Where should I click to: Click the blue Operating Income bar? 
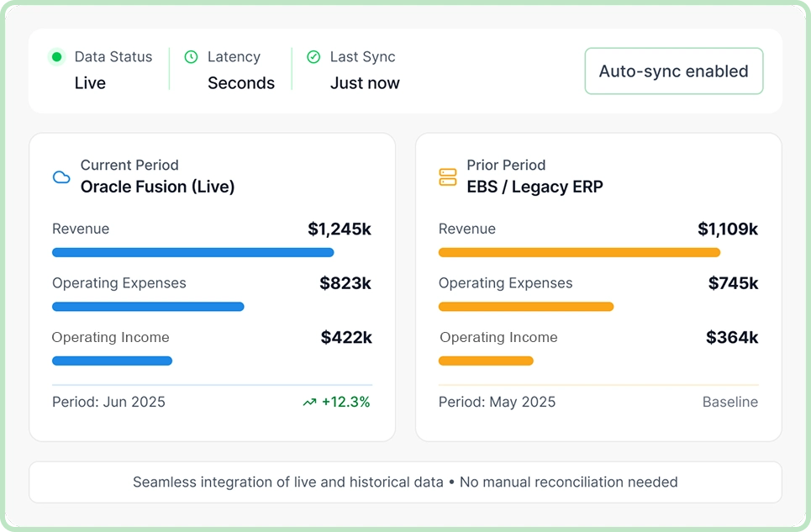[x=113, y=361]
